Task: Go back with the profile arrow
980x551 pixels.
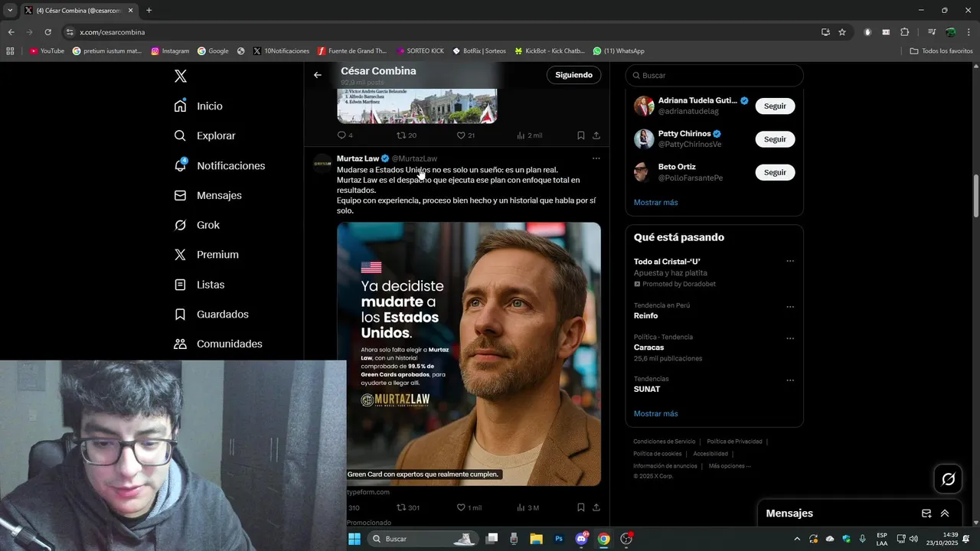Action: 318,75
